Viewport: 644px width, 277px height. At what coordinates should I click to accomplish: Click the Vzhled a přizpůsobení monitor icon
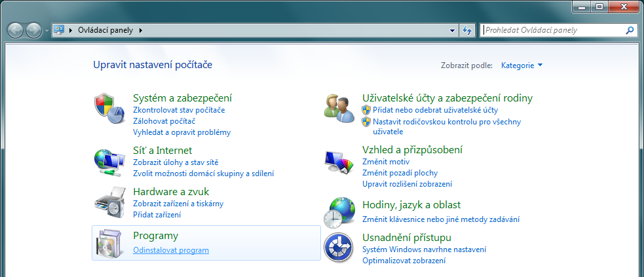pyautogui.click(x=339, y=162)
